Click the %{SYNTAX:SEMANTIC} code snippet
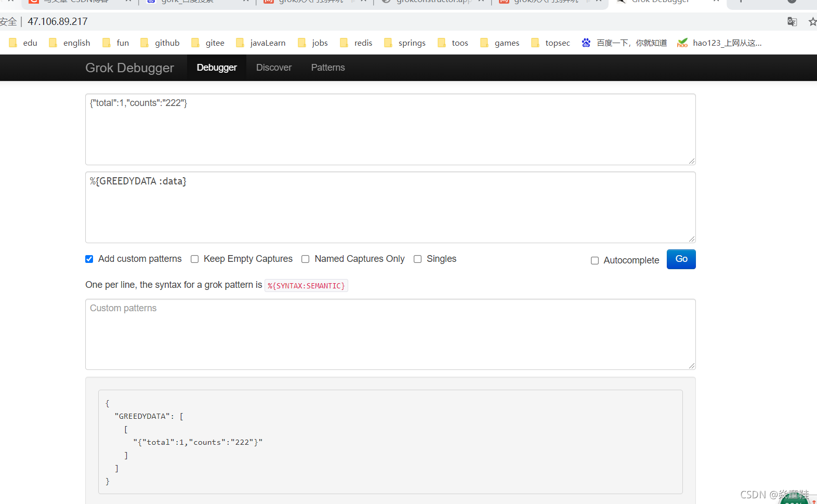This screenshot has height=504, width=817. click(306, 286)
